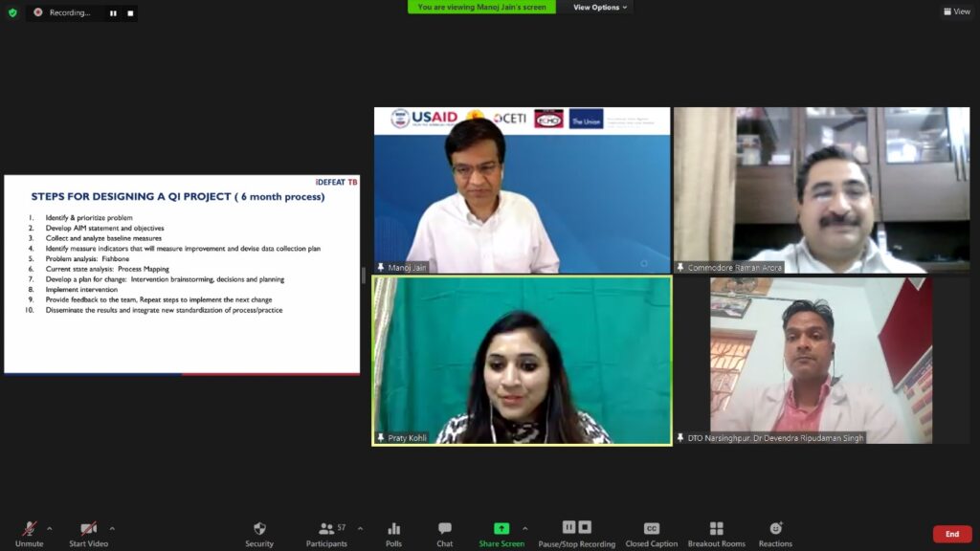Viewport: 980px width, 551px height.
Task: Click the green encryption shield icon
Action: click(12, 12)
